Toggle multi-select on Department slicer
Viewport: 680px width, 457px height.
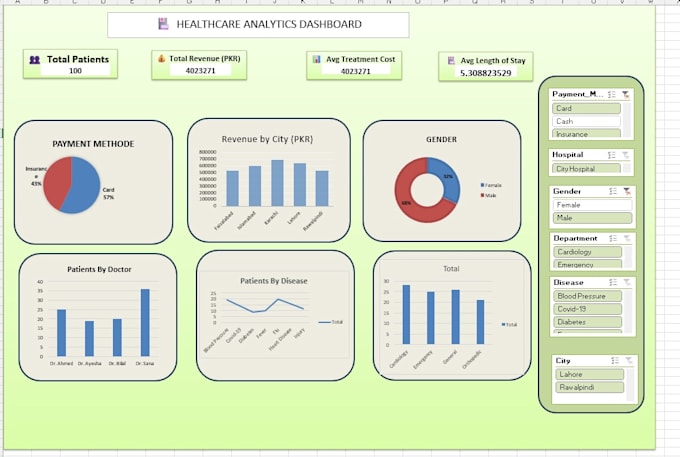(x=613, y=238)
